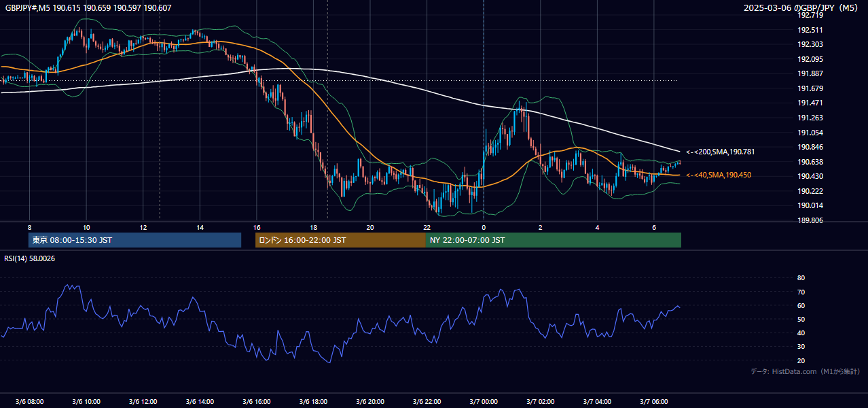Click hour tick 18 under price chart

click(313, 227)
